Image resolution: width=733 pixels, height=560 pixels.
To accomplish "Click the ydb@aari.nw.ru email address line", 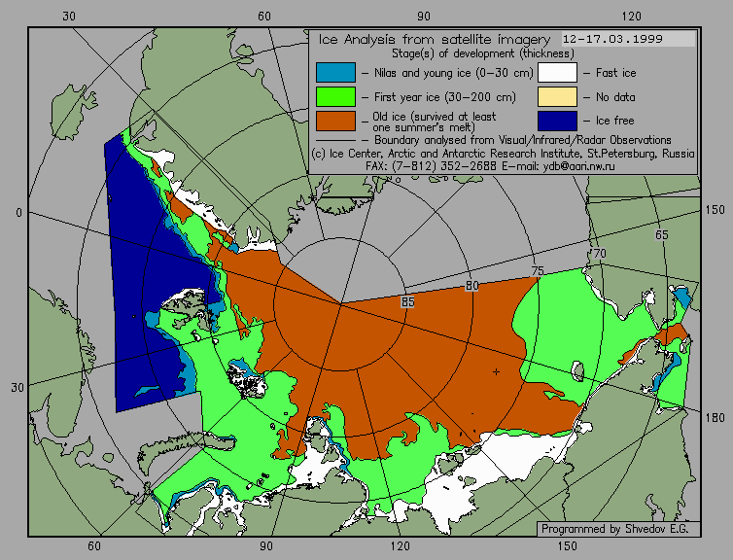I will (490, 166).
